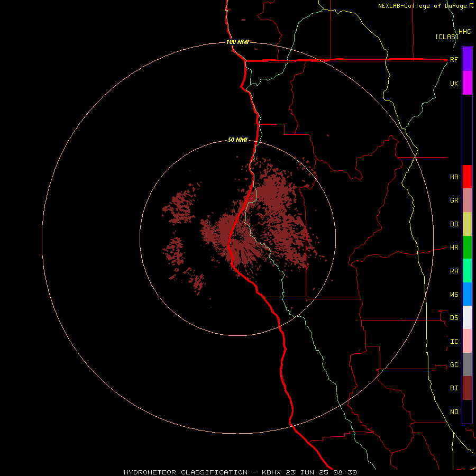Click the ND legend label
Viewport: 476px width, 476px height.
point(454,411)
